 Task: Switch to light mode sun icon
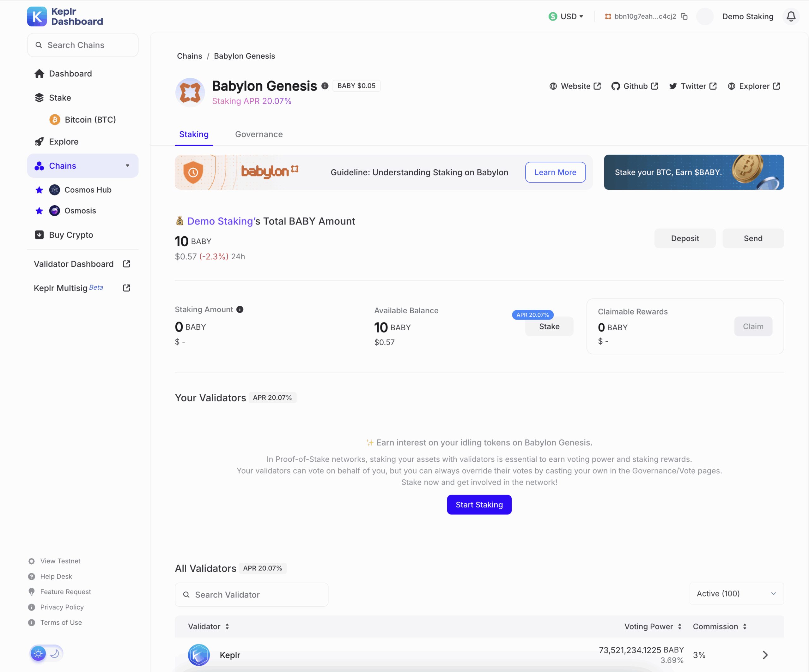pos(38,653)
